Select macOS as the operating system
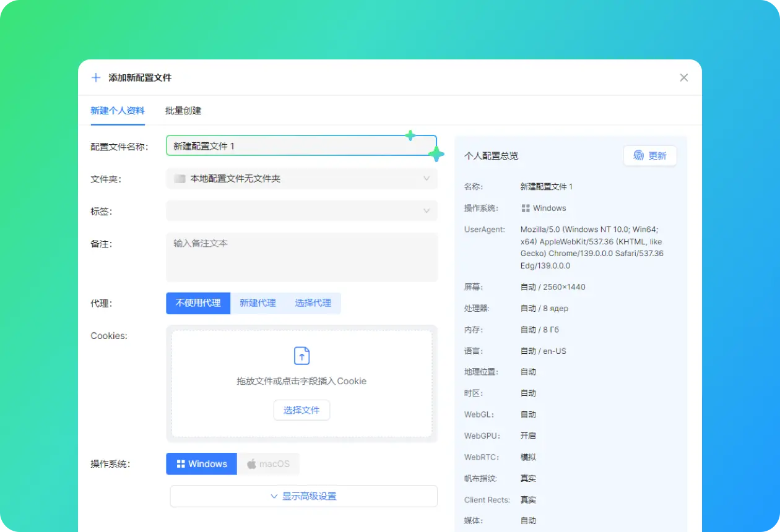Viewport: 780px width, 532px height. 268,464
